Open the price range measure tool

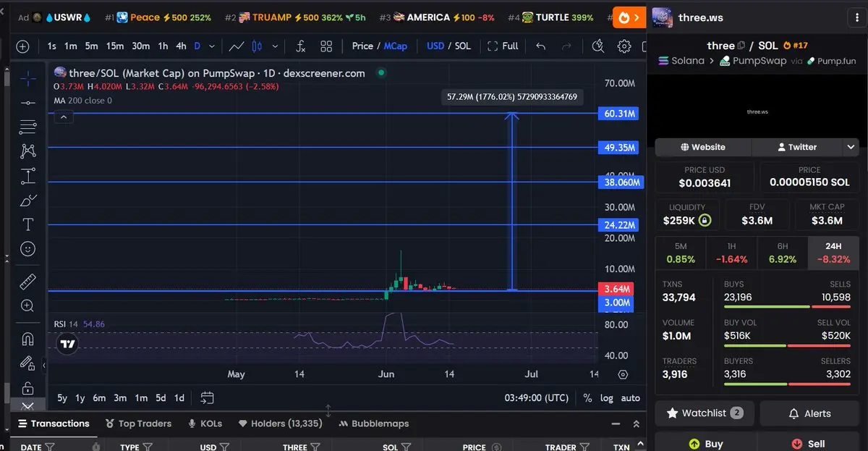[28, 175]
